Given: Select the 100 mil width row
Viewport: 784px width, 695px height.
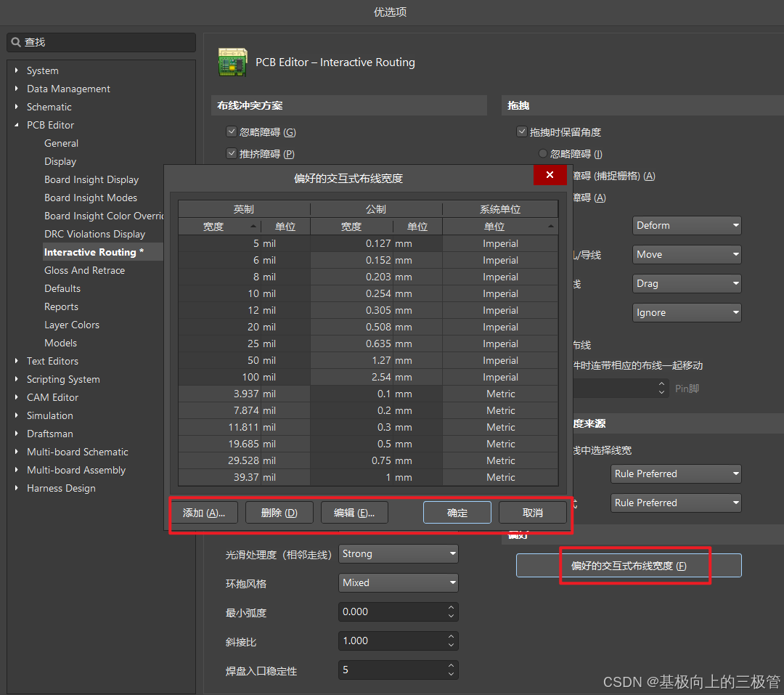Looking at the screenshot, I should (x=368, y=377).
